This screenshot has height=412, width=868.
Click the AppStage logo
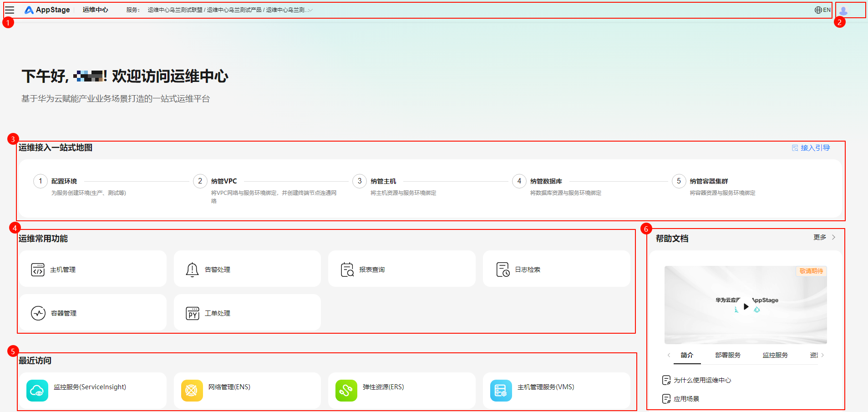[47, 10]
